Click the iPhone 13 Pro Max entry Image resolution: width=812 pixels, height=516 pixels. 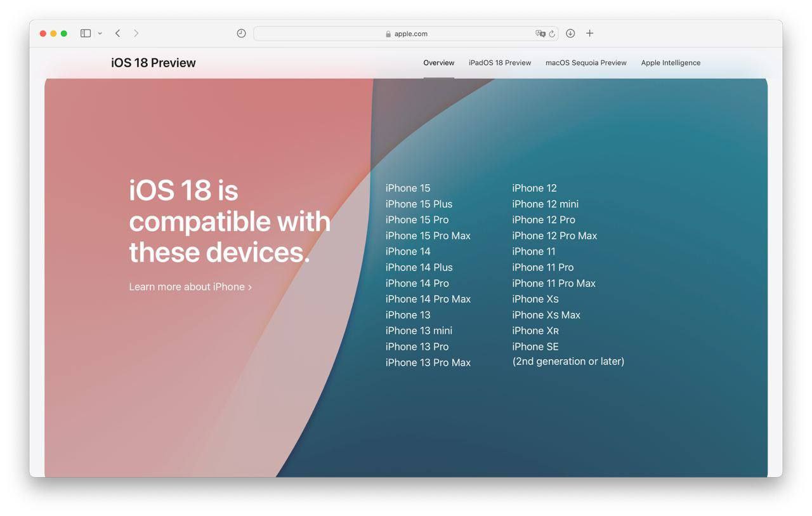tap(428, 362)
